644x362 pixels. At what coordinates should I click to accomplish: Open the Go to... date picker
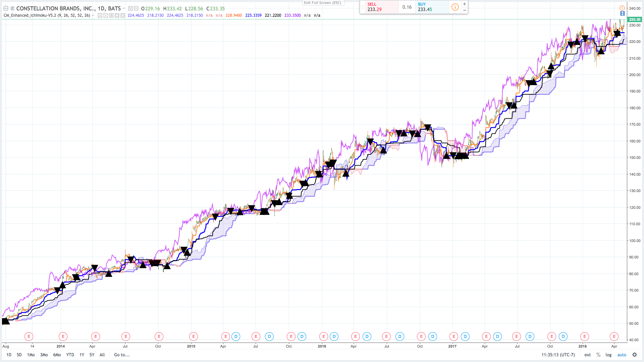(122, 355)
